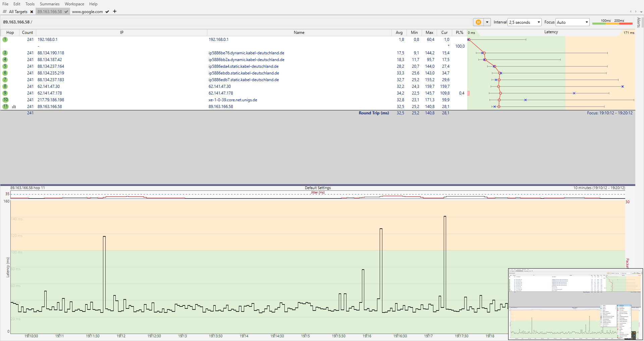Toggle the timeline graph icon on hop 11
The width and height of the screenshot is (644, 341).
(x=14, y=107)
